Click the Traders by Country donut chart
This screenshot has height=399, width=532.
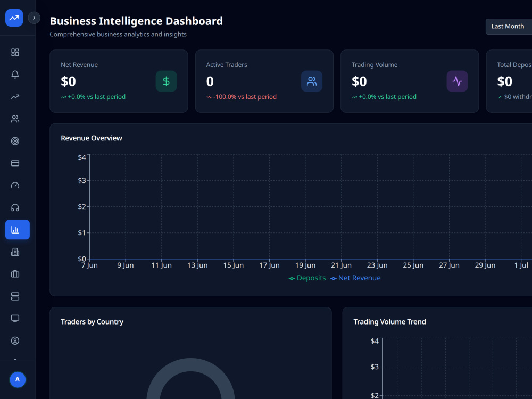(x=190, y=378)
